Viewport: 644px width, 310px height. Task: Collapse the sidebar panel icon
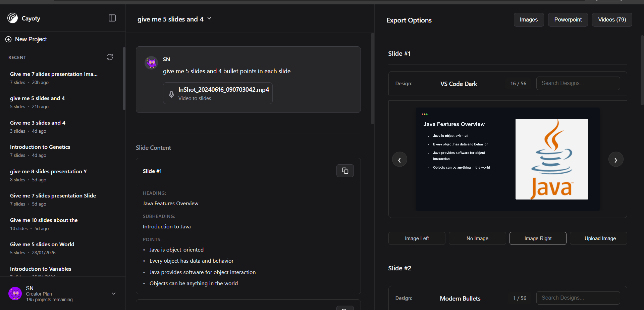pyautogui.click(x=112, y=18)
